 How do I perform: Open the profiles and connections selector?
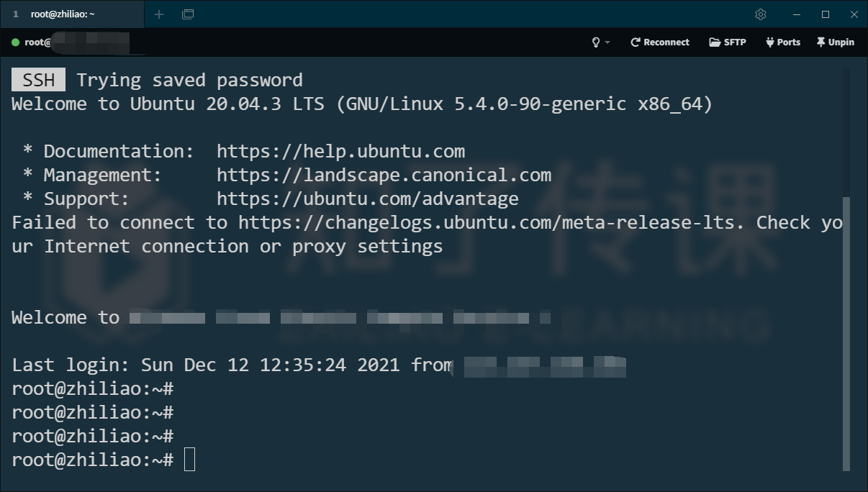pos(188,14)
